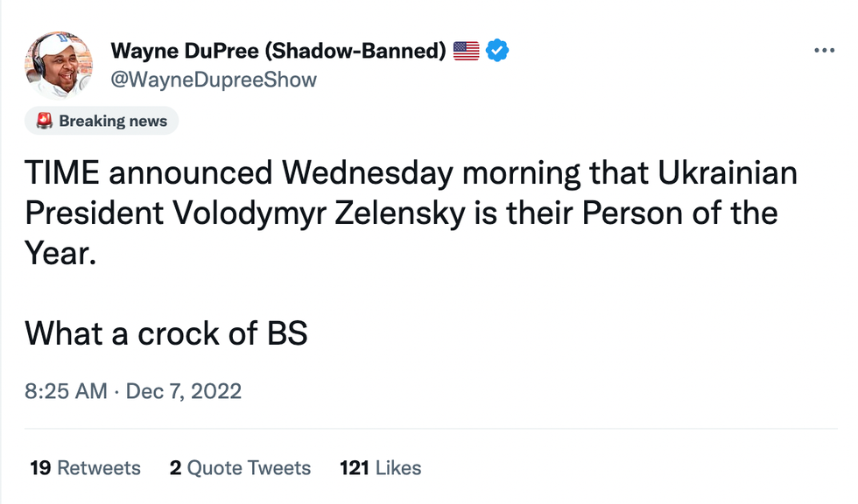Click the word TIME in the tweet
The width and height of the screenshot is (858, 504).
(62, 173)
